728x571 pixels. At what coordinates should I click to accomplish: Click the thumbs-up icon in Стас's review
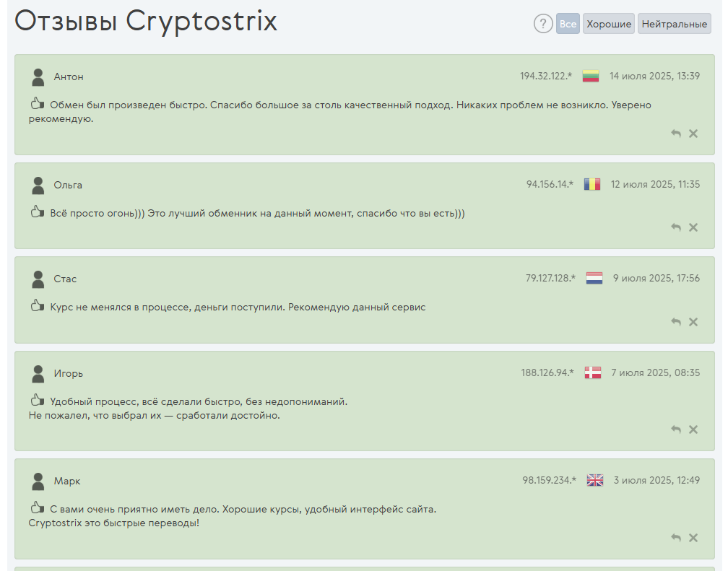(37, 305)
